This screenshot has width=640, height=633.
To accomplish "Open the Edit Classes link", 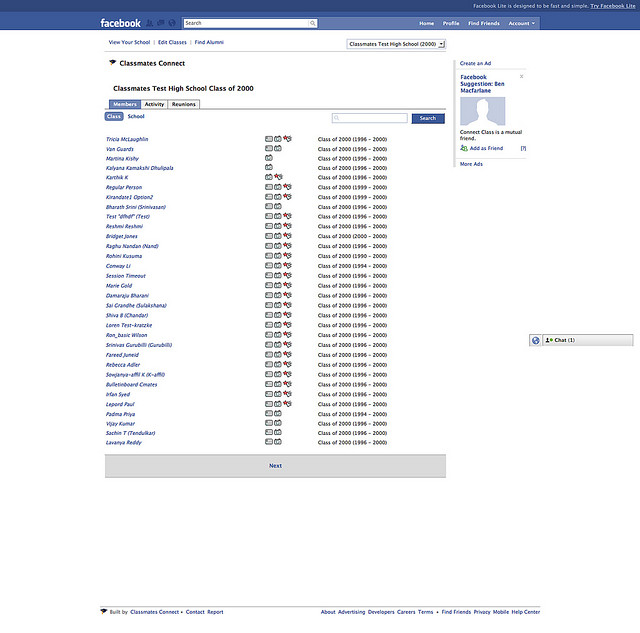I will click(x=172, y=42).
